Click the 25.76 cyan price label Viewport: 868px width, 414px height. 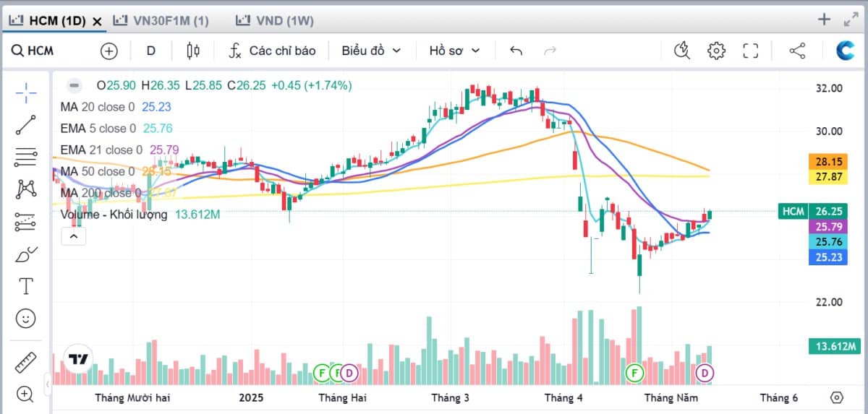(827, 241)
